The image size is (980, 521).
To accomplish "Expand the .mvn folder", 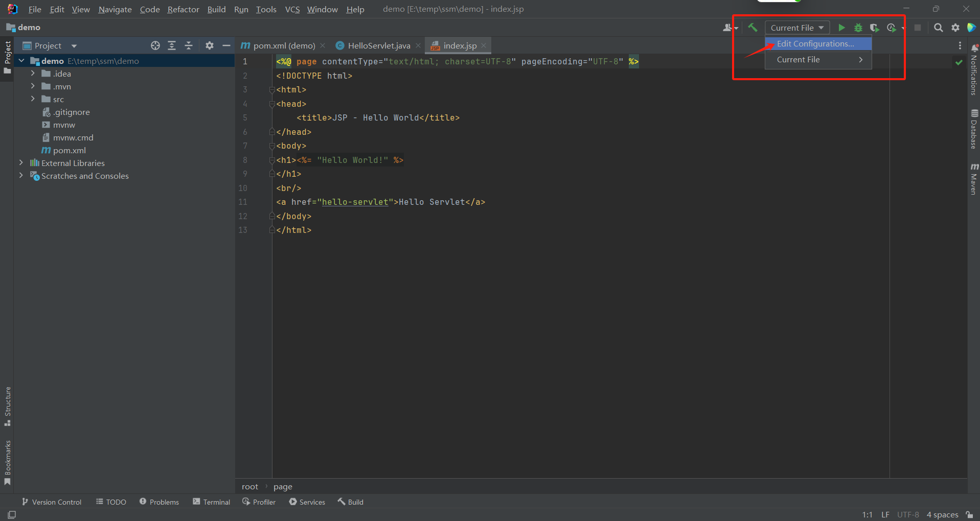I will [x=33, y=86].
